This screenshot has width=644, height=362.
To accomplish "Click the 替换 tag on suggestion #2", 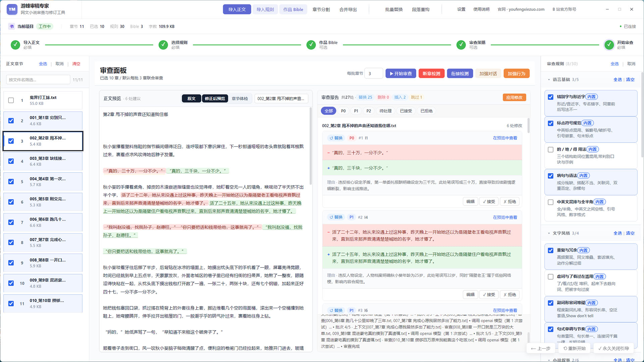I will point(336,217).
